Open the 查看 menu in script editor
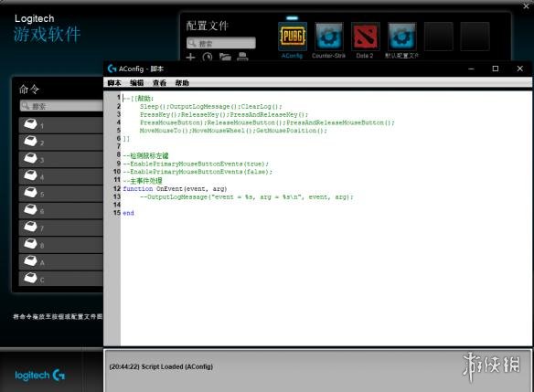 [159, 82]
